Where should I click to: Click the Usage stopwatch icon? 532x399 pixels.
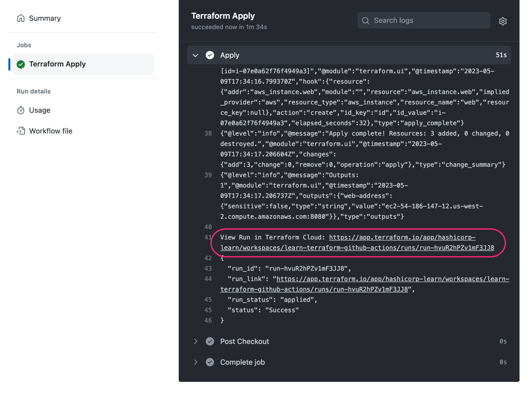tap(21, 110)
